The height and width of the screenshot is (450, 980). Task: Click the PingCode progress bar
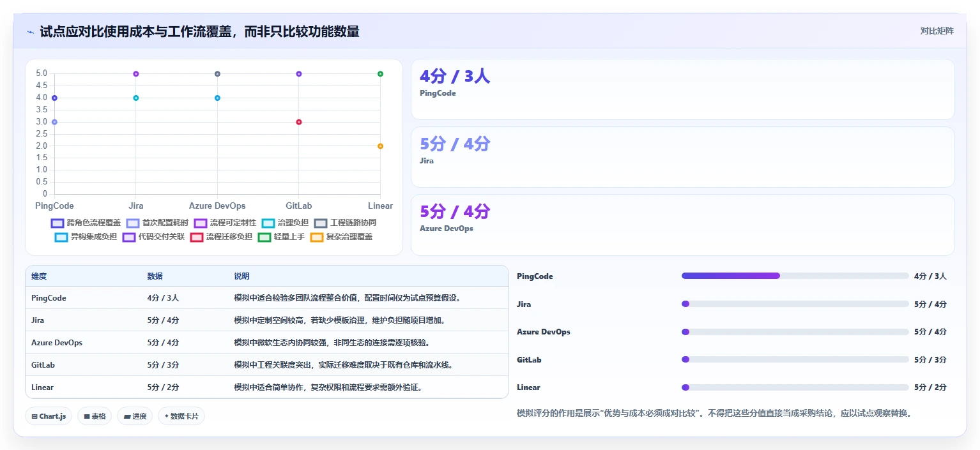795,276
